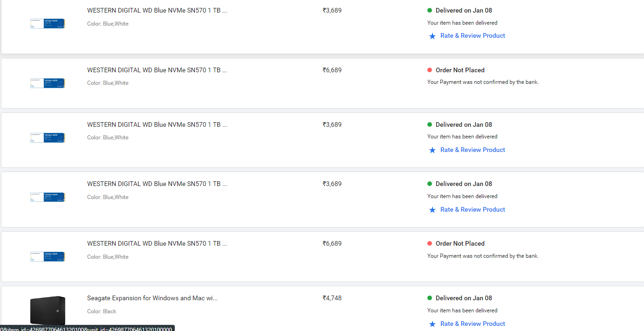644x331 pixels.
Task: Click the green status dot of the topmost order
Action: pyautogui.click(x=430, y=10)
